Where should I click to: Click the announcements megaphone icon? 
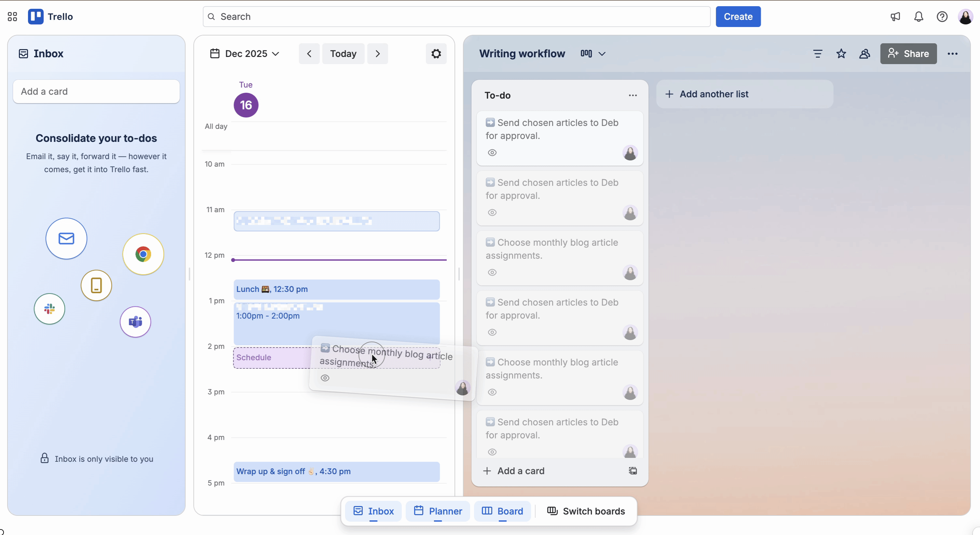(895, 16)
